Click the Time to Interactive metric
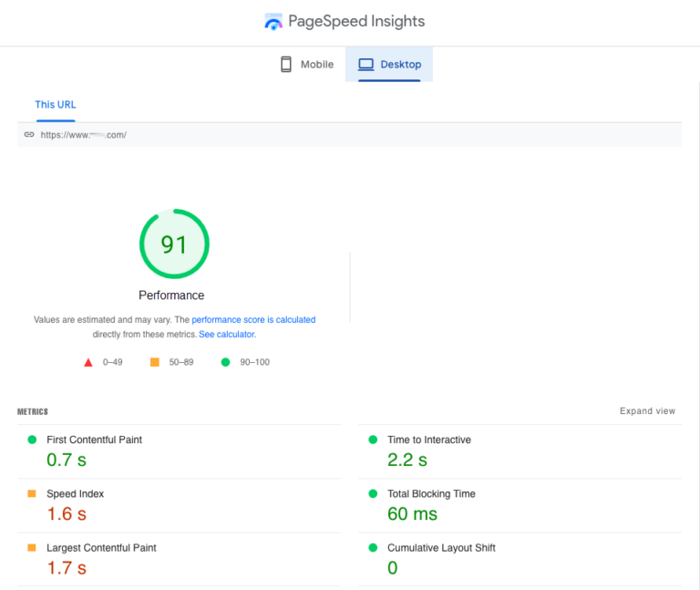Image resolution: width=700 pixels, height=590 pixels. tap(520, 451)
